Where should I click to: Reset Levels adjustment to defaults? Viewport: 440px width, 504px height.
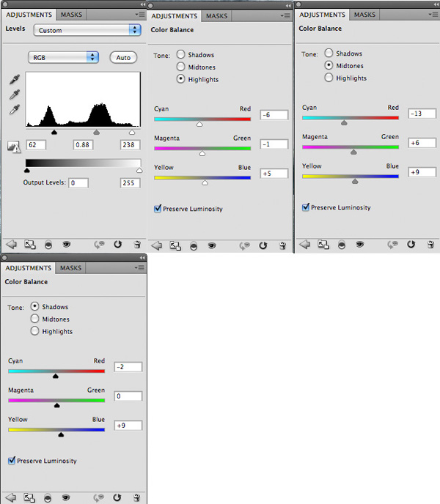pyautogui.click(x=118, y=244)
